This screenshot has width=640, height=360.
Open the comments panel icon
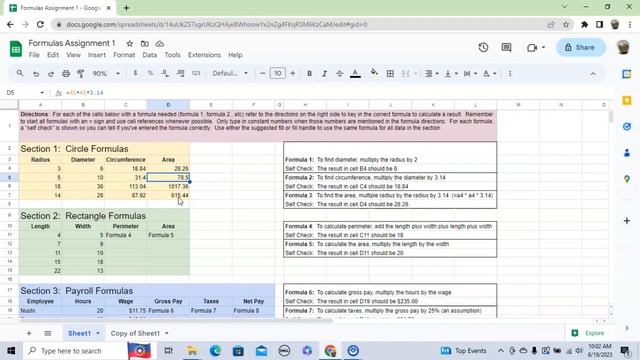click(506, 47)
